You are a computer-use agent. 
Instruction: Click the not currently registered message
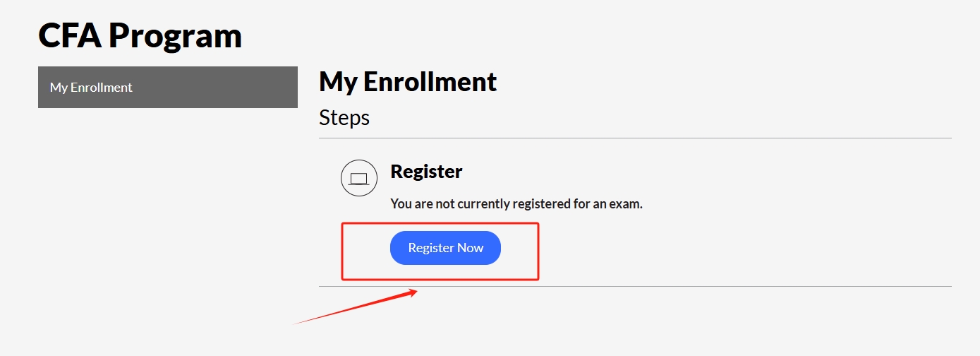click(516, 204)
